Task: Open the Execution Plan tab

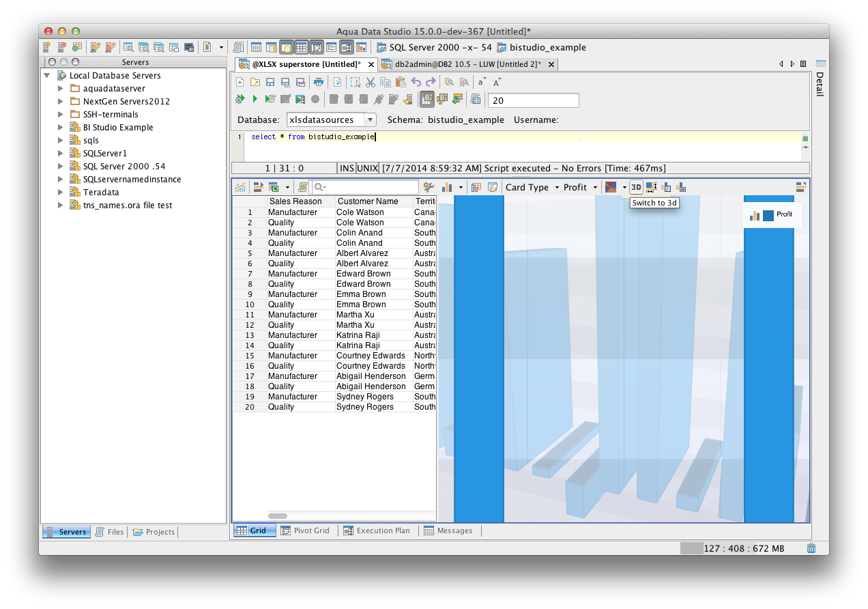Action: point(377,530)
